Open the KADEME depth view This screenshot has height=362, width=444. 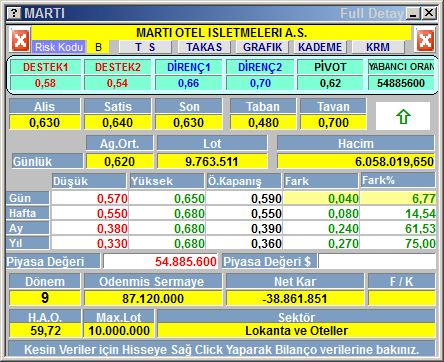pyautogui.click(x=320, y=47)
